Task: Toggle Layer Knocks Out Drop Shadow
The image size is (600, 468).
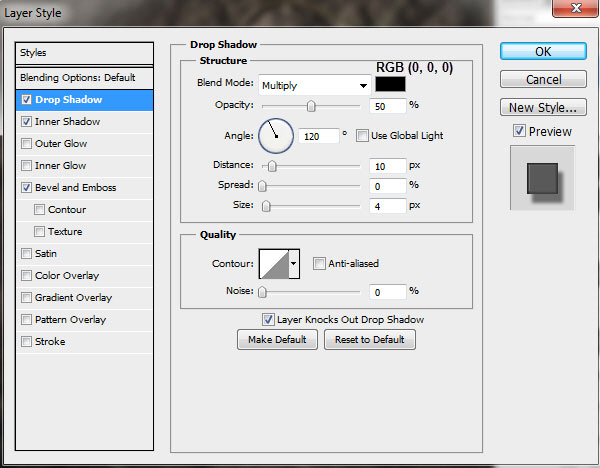Action: point(268,320)
